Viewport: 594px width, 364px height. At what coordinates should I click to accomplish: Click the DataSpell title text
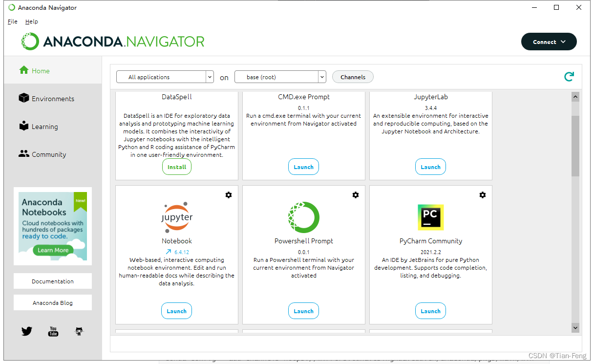[177, 97]
